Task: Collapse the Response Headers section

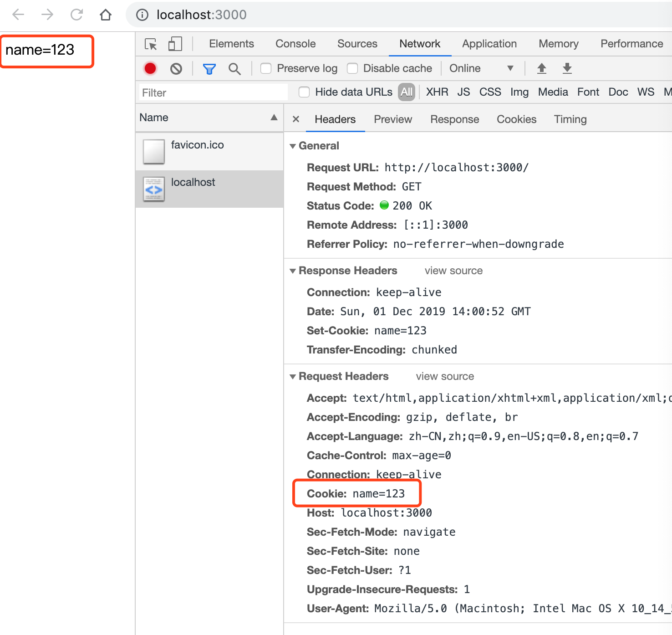Action: [293, 271]
